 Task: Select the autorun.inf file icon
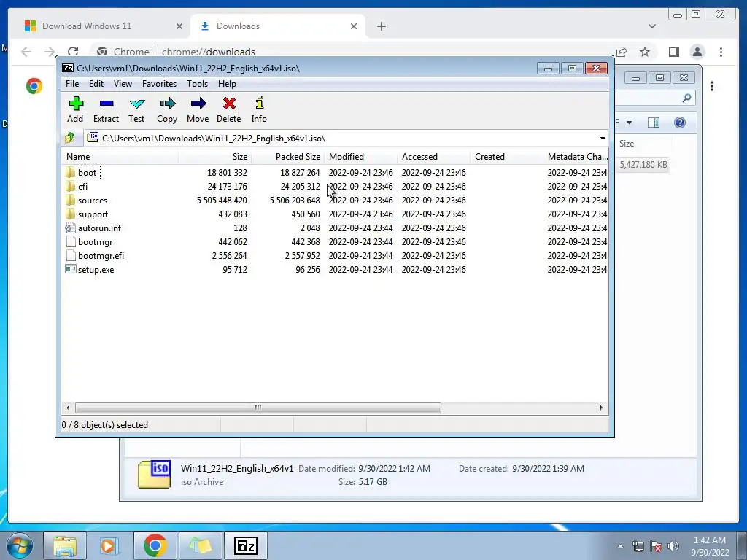(71, 228)
